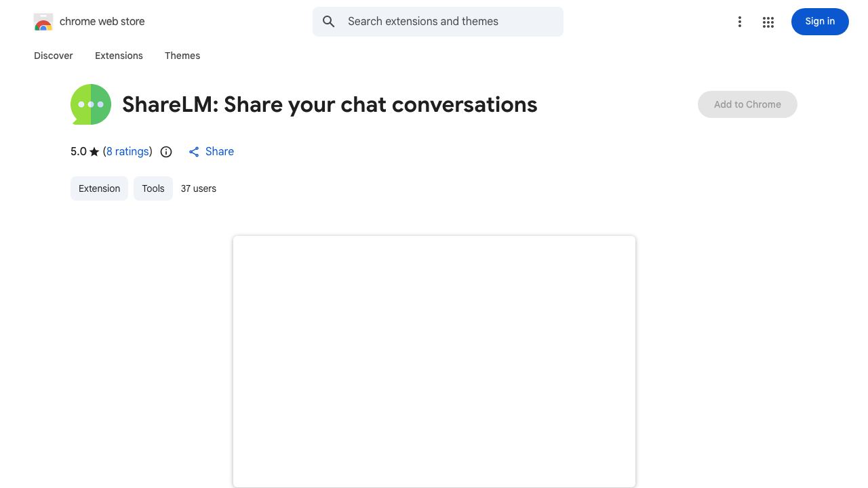Image resolution: width=868 pixels, height=488 pixels.
Task: Focus the Search extensions and themes field
Action: (x=438, y=22)
